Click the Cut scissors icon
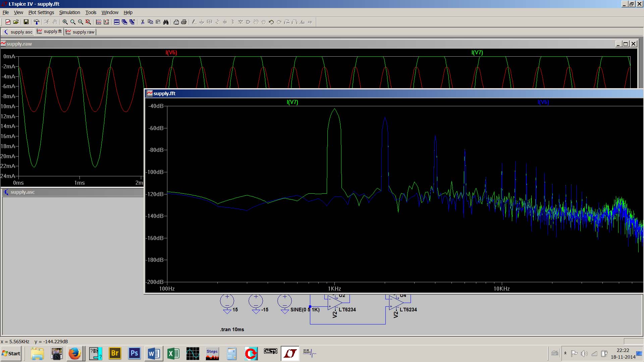 pyautogui.click(x=143, y=22)
